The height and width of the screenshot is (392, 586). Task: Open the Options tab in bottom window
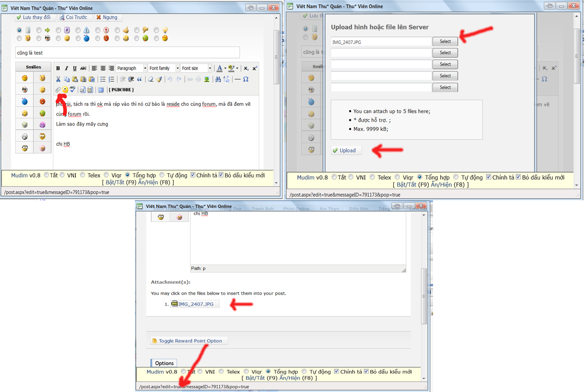click(x=164, y=363)
